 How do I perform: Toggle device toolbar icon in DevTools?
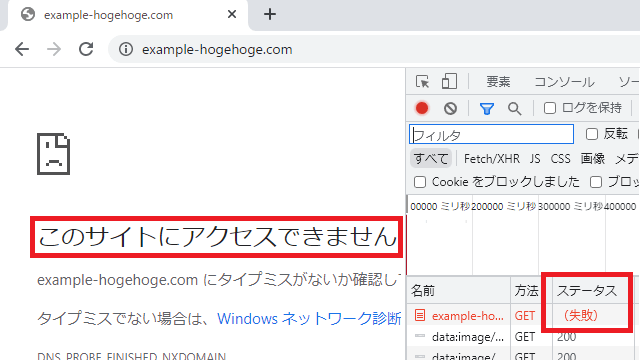pos(449,81)
